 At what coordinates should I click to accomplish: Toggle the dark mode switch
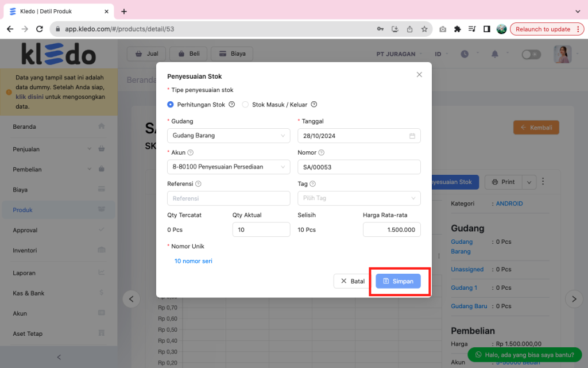531,55
